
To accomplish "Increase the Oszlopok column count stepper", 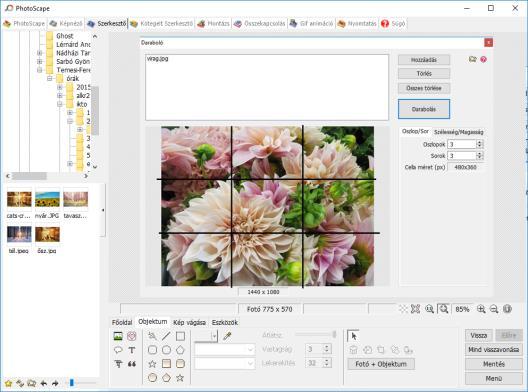I will coord(480,142).
